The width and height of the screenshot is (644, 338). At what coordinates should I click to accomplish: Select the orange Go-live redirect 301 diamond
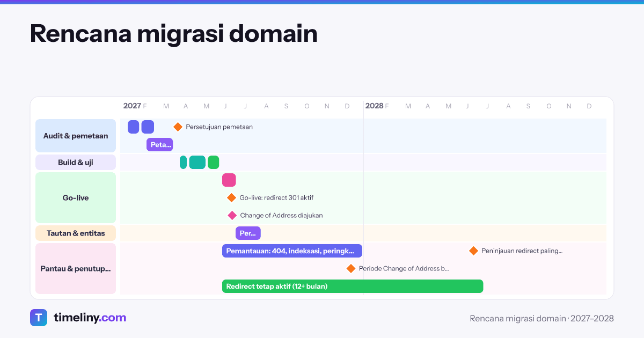pos(231,197)
